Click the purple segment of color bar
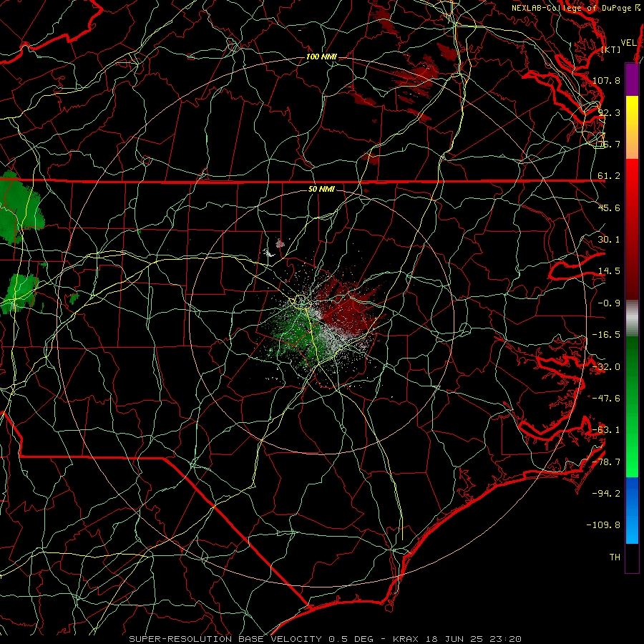644x644 pixels. [x=632, y=79]
